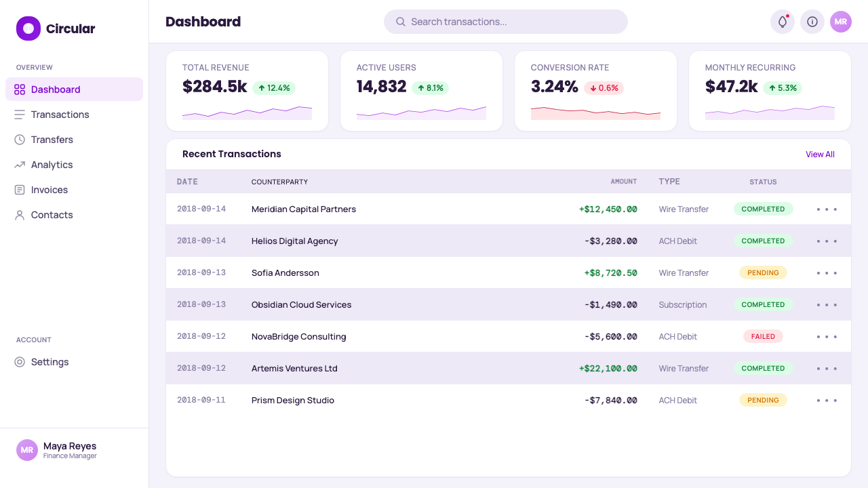Open notifications with the bell icon
This screenshot has height=488, width=868.
tap(783, 22)
